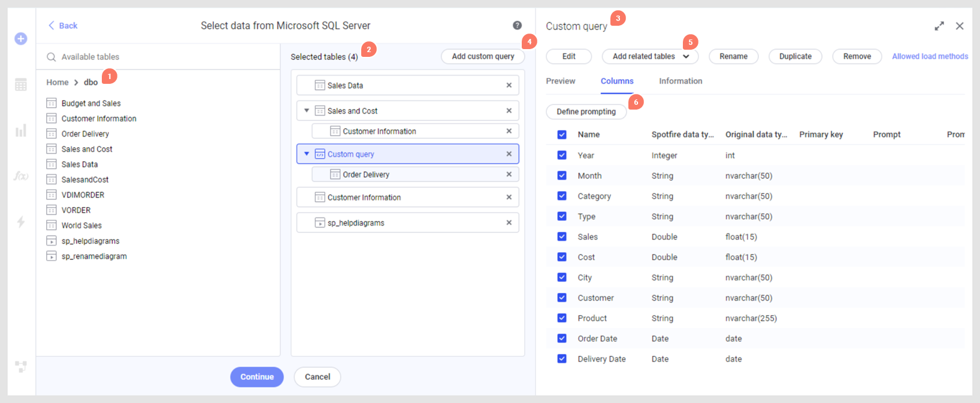Remove Custom query from selected tables

[509, 154]
